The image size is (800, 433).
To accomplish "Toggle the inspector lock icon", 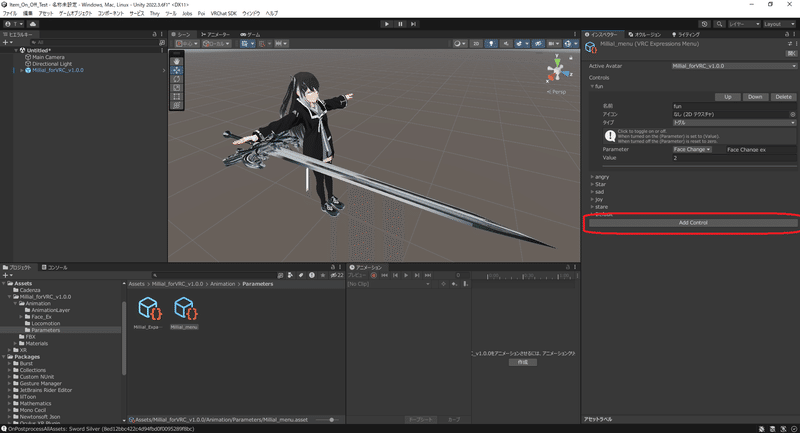I will tap(787, 34).
